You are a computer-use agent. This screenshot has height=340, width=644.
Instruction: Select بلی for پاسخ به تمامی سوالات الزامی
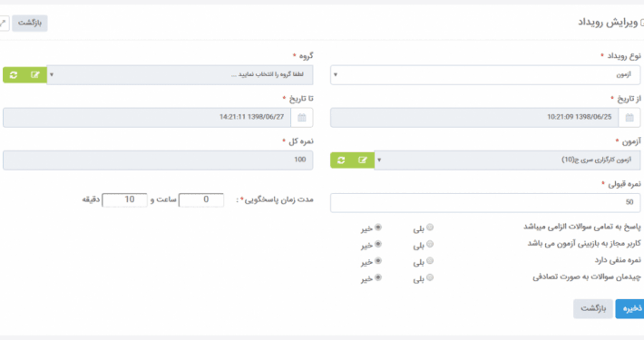click(430, 227)
